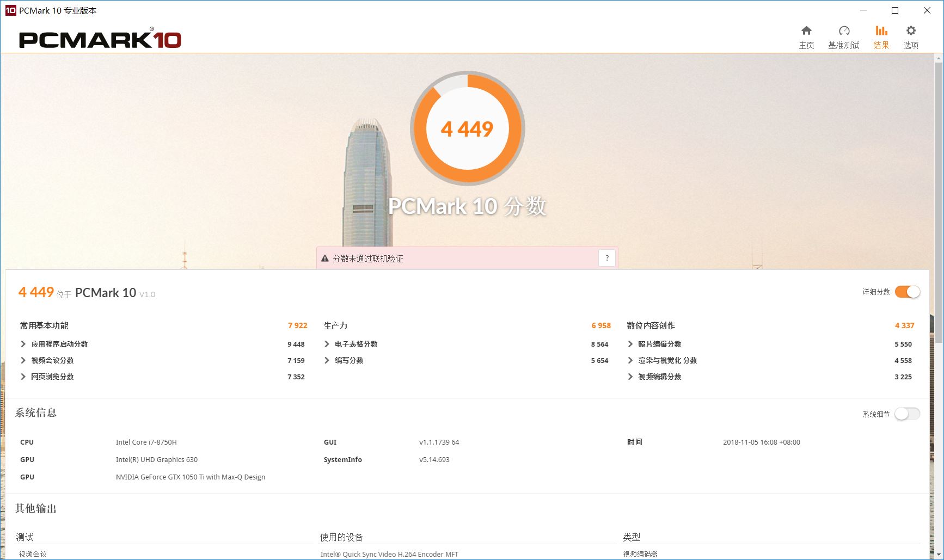This screenshot has height=560, width=944.
Task: Switch to the 选项 tab label
Action: coord(911,45)
